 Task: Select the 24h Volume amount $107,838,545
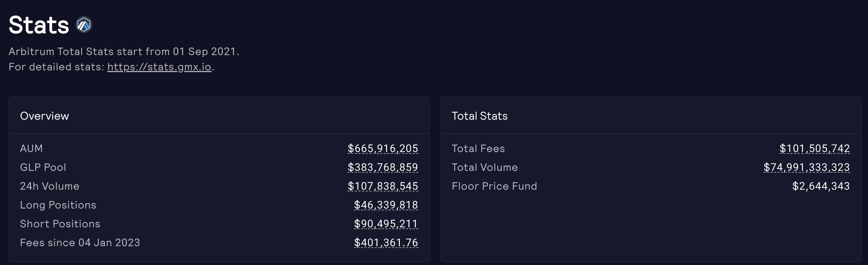pos(383,186)
